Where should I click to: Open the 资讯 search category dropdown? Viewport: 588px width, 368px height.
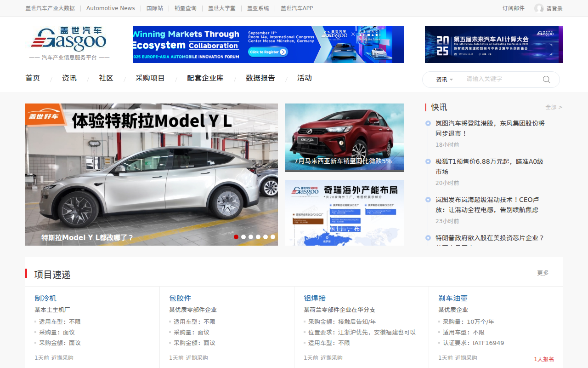444,80
